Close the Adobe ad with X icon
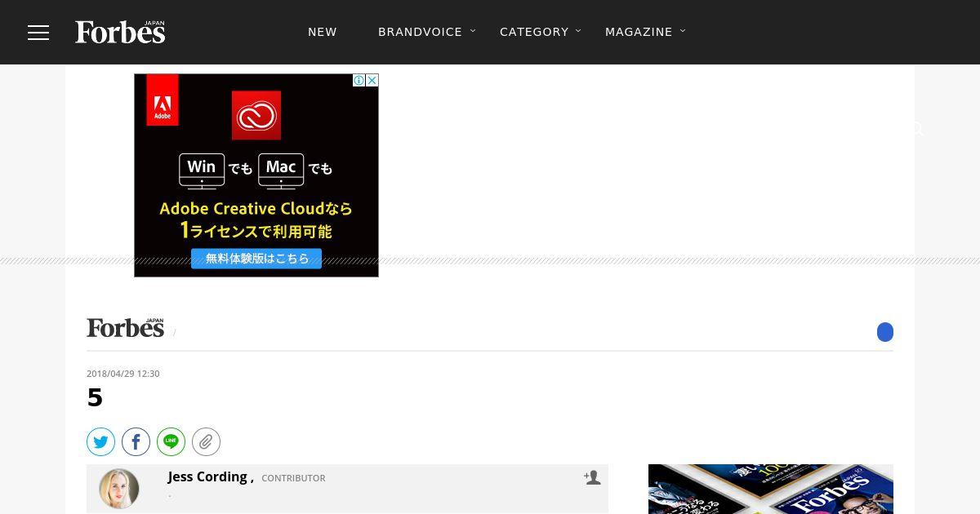Viewport: 980px width, 514px height. (x=372, y=80)
